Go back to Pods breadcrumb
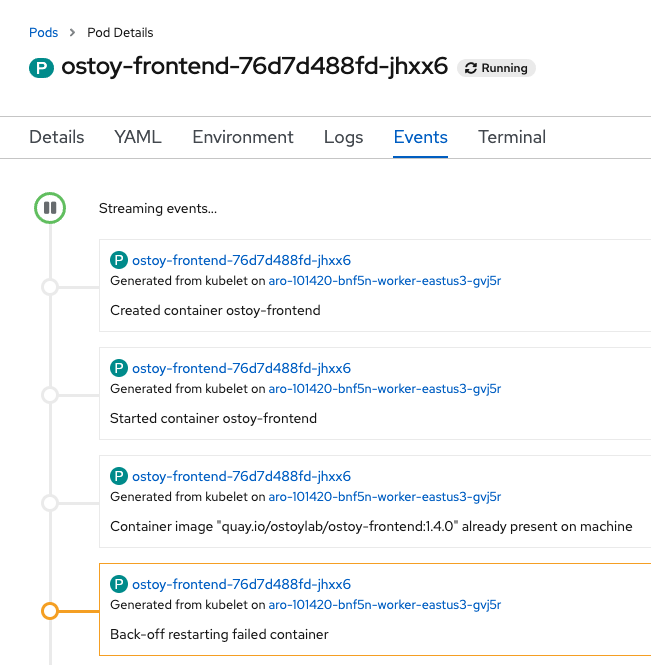This screenshot has height=665, width=651. pyautogui.click(x=43, y=33)
